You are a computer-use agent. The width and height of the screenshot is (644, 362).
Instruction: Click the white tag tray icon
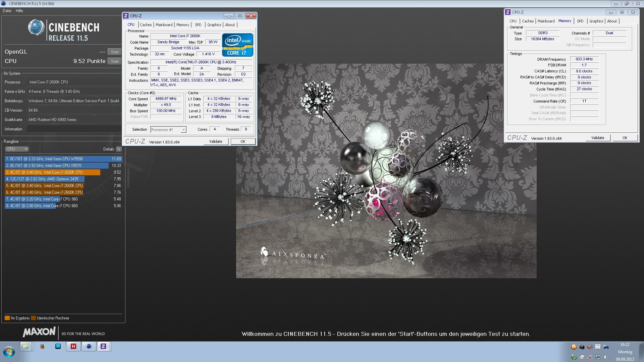point(582,357)
